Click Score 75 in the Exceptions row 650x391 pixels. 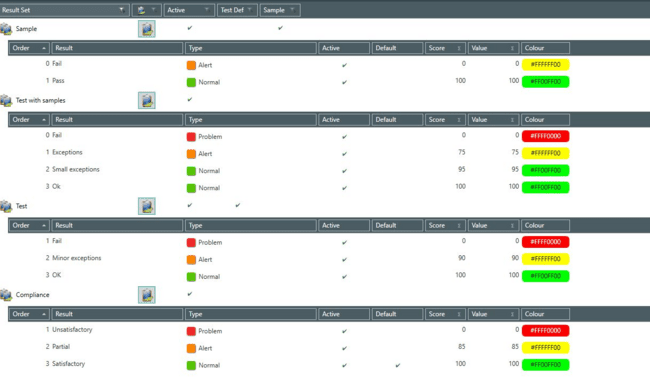[462, 152]
